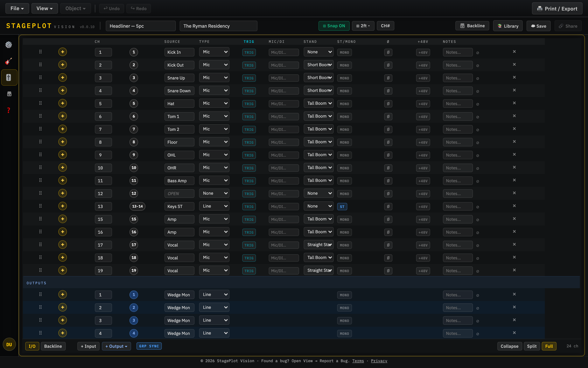Toggle CH# display button
The width and height of the screenshot is (588, 368).
click(x=385, y=26)
